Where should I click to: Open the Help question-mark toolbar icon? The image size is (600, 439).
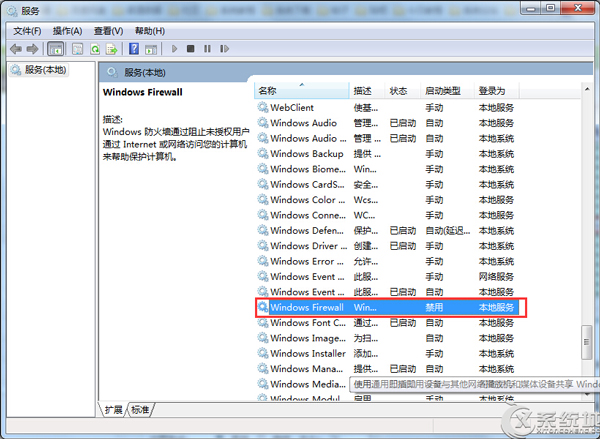(x=134, y=49)
